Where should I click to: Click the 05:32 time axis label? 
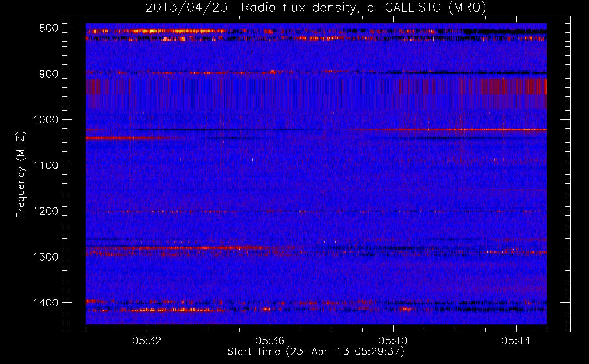click(147, 341)
